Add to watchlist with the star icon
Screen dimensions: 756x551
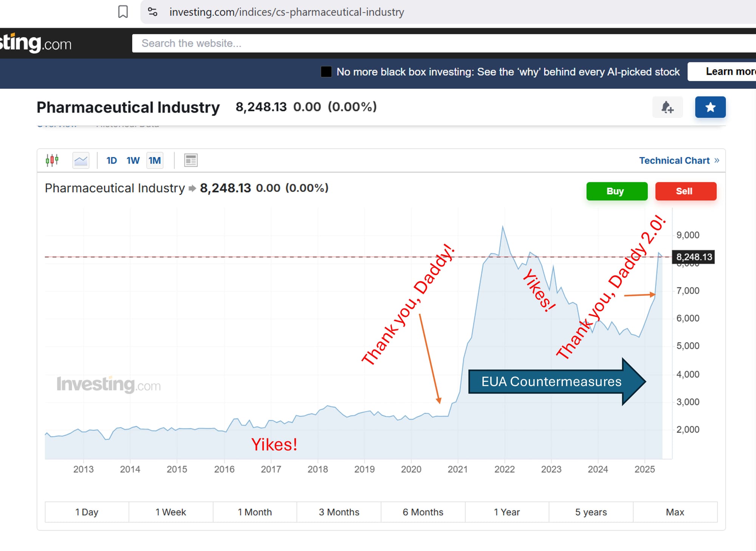[x=710, y=107]
